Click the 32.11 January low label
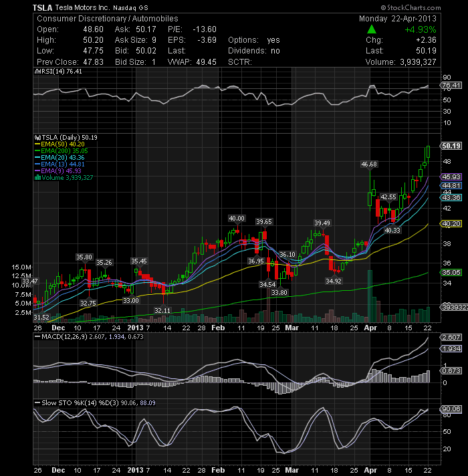This screenshot has width=468, height=476. point(162,311)
